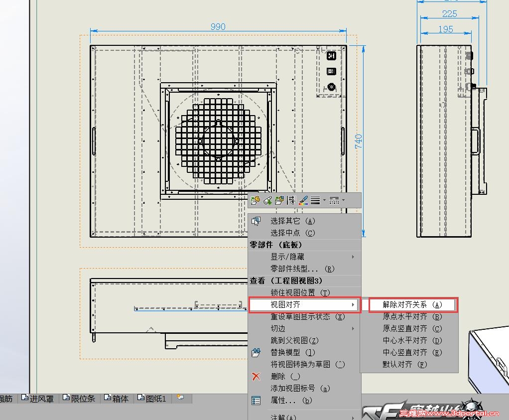Choose 添加视图标号 (a) menu entry
This screenshot has height=420, width=509.
tap(304, 389)
